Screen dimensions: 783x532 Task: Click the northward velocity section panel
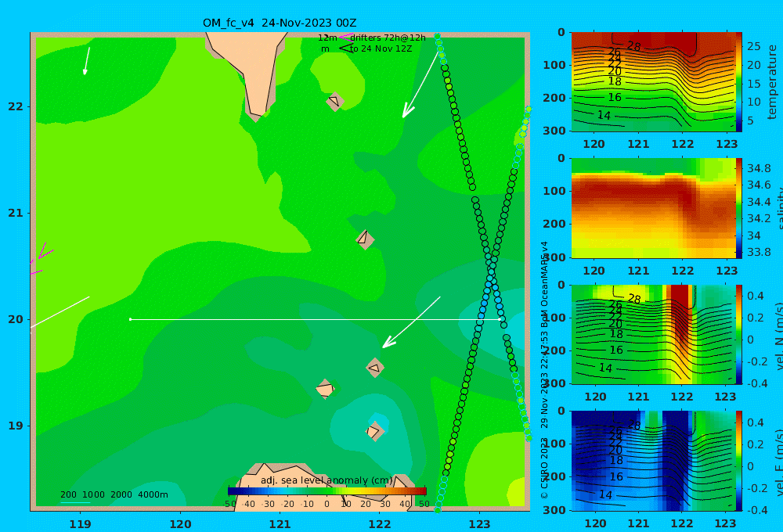653,334
